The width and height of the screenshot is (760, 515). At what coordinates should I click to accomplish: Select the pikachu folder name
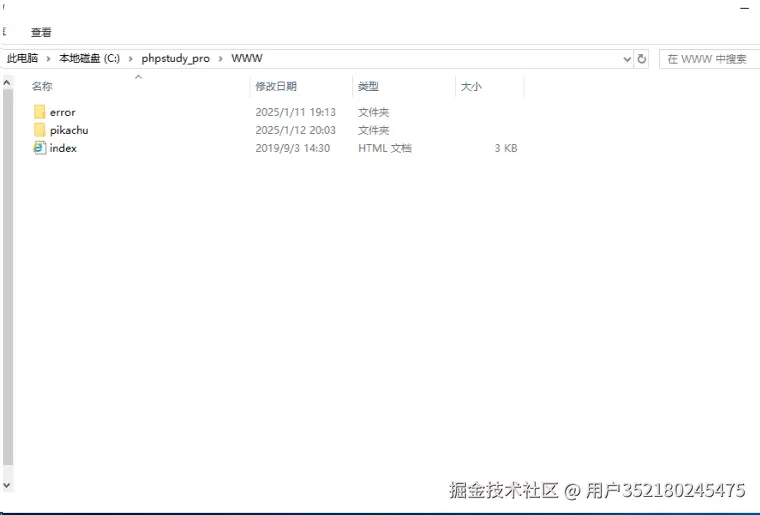[69, 130]
